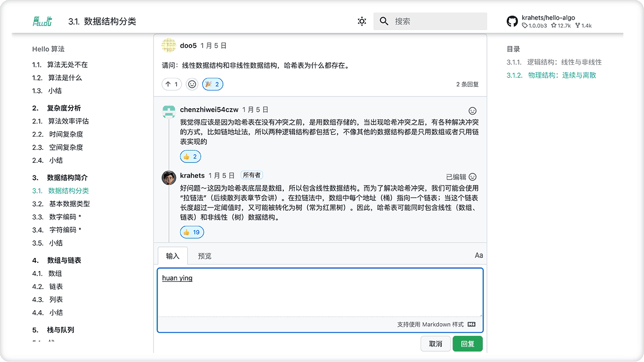Select the 输入 input tab

pos(173,255)
